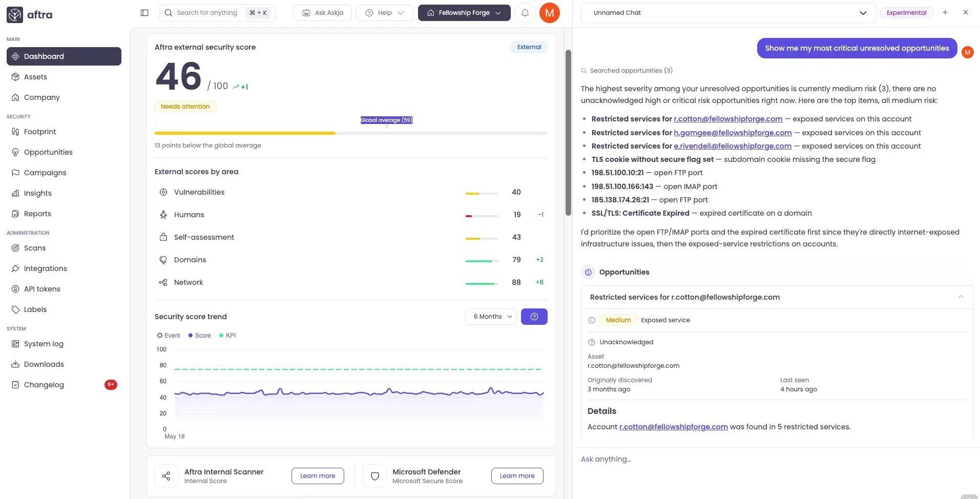
Task: Click the Aftra Internal Scanner icon
Action: tap(166, 476)
